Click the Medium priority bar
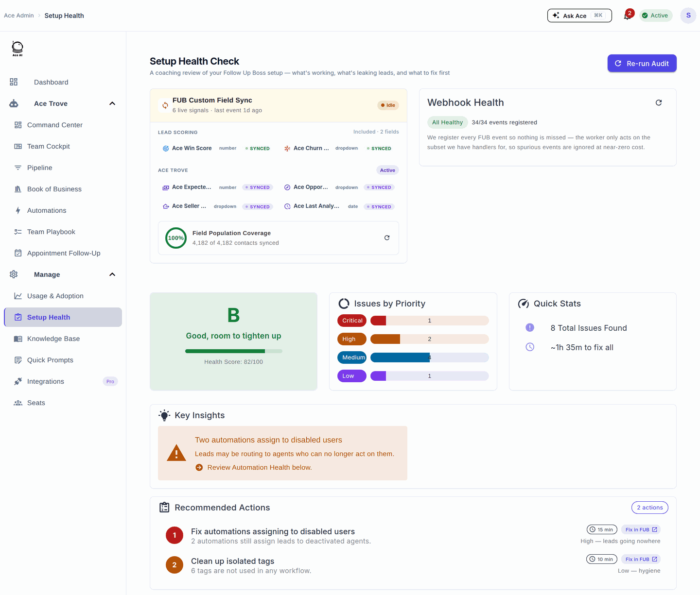The image size is (700, 595). point(429,357)
